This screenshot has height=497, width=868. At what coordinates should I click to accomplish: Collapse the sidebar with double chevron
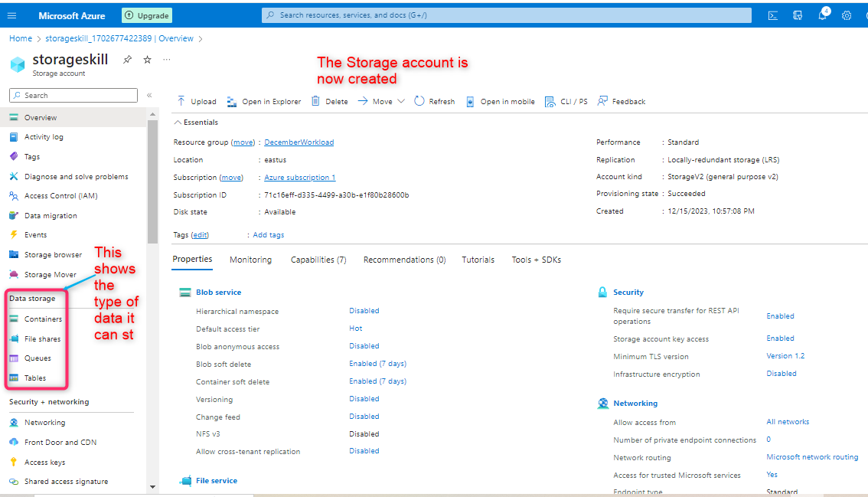(149, 95)
